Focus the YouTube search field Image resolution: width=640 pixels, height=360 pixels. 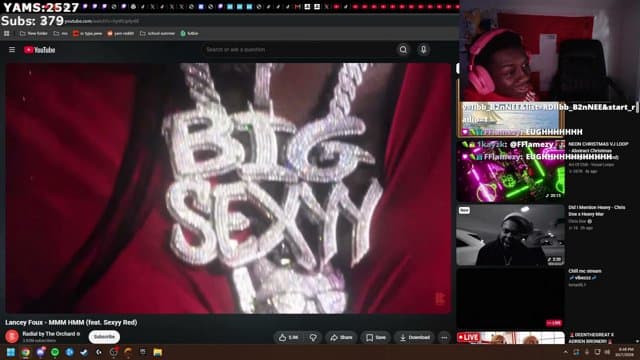pos(298,49)
